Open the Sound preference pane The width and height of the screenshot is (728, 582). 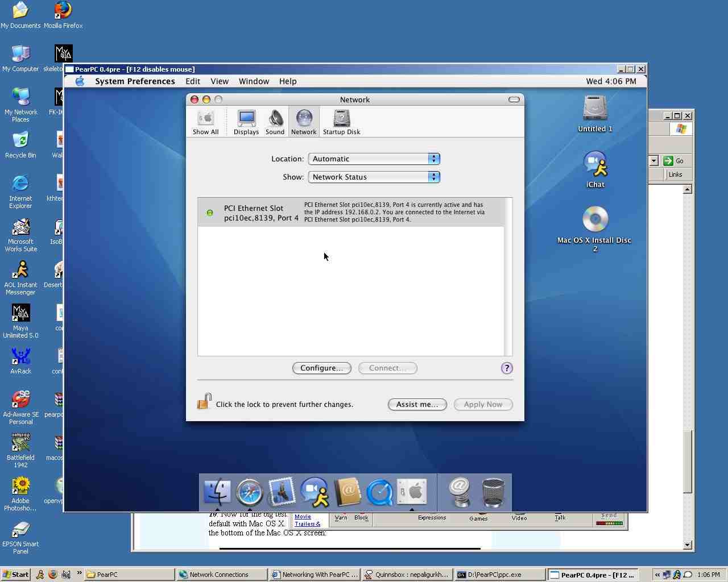click(x=275, y=122)
